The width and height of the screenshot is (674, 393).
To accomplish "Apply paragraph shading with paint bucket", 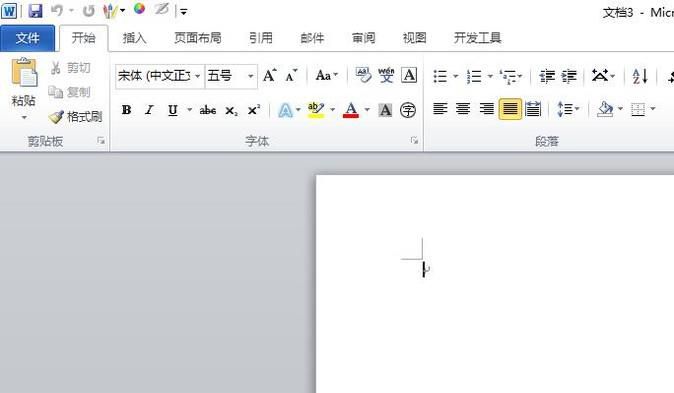I will pos(605,109).
